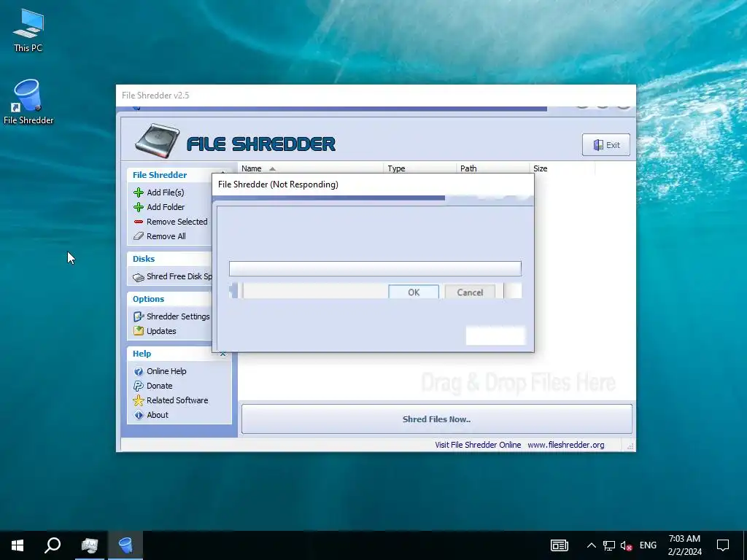The image size is (747, 560).
Task: Choose Add File(s) in sidebar
Action: tap(166, 192)
